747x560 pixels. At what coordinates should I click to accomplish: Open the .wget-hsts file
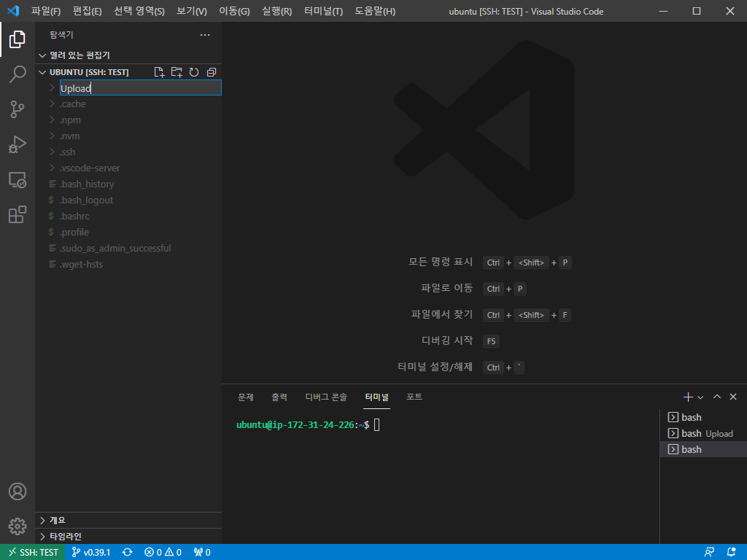128,264
